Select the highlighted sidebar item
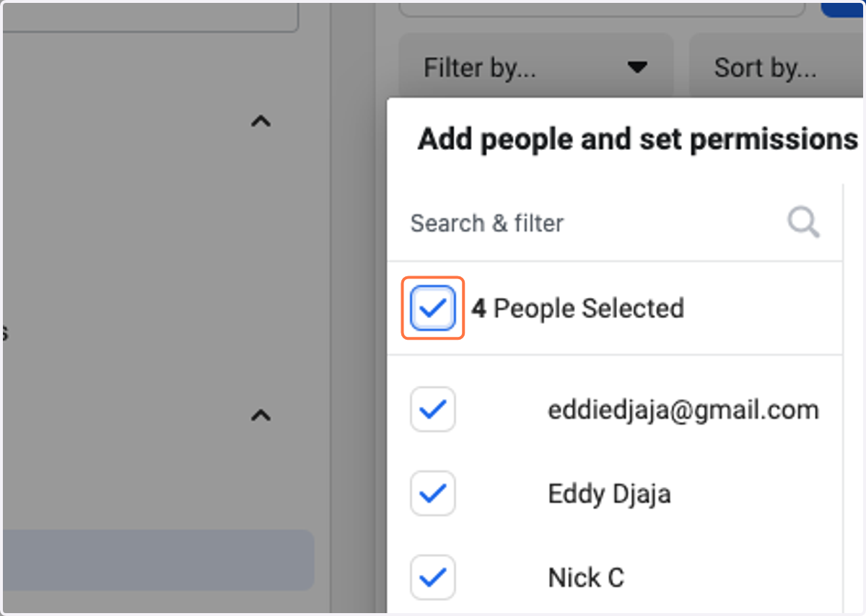Screen dimensions: 866x616 point(157,560)
